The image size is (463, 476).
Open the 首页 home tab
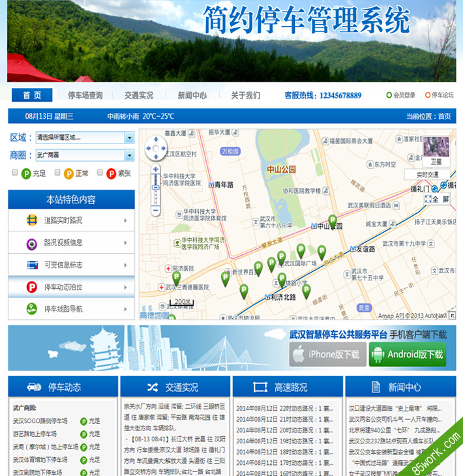32,95
